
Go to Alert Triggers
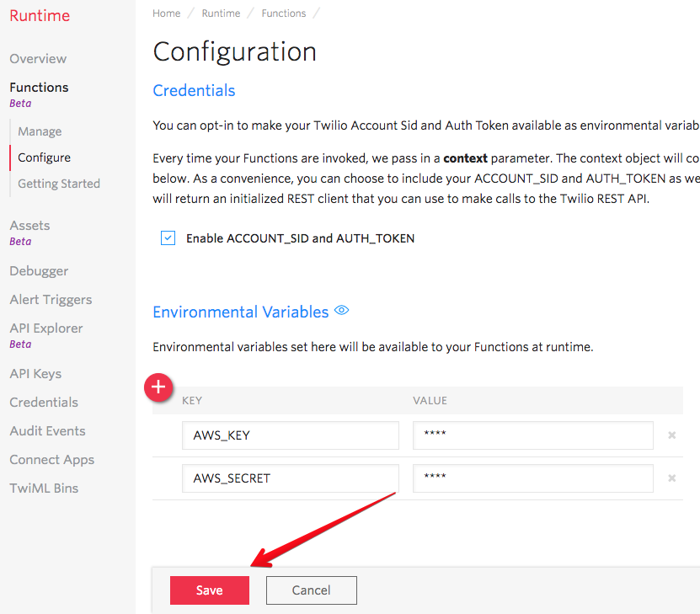pos(51,299)
